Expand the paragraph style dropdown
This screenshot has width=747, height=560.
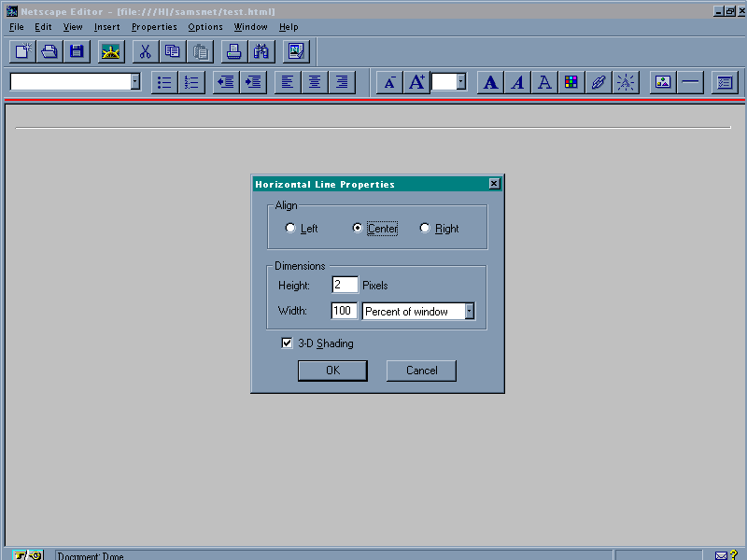click(x=134, y=82)
